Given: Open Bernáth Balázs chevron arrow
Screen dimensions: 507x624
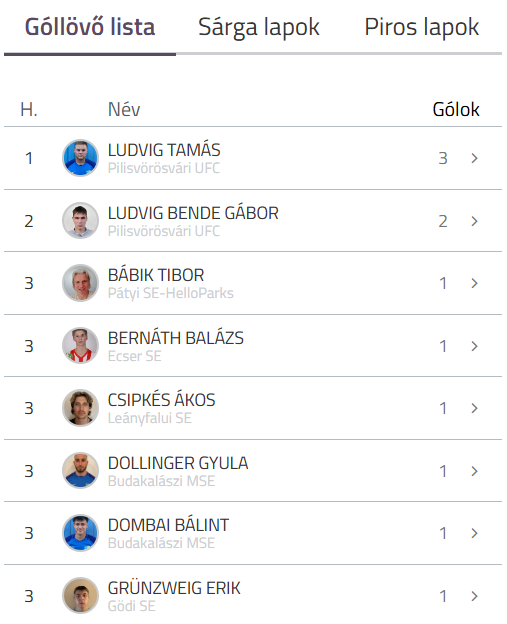Looking at the screenshot, I should pos(474,346).
